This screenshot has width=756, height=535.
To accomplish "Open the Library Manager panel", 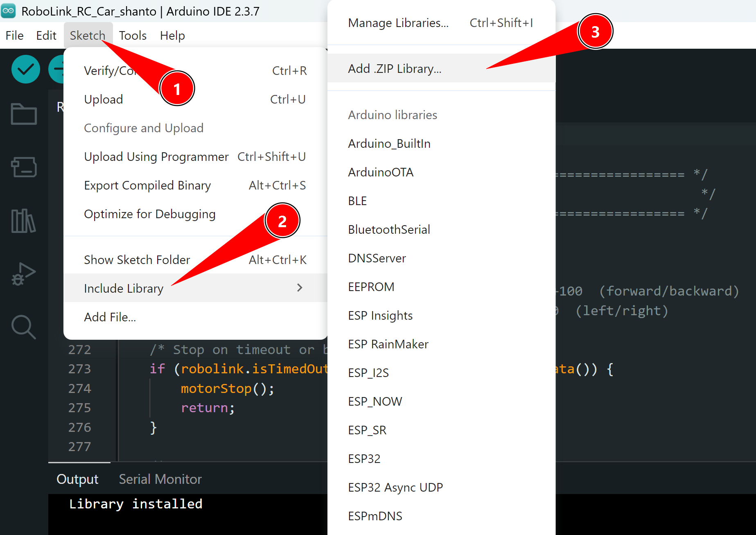I will point(23,221).
